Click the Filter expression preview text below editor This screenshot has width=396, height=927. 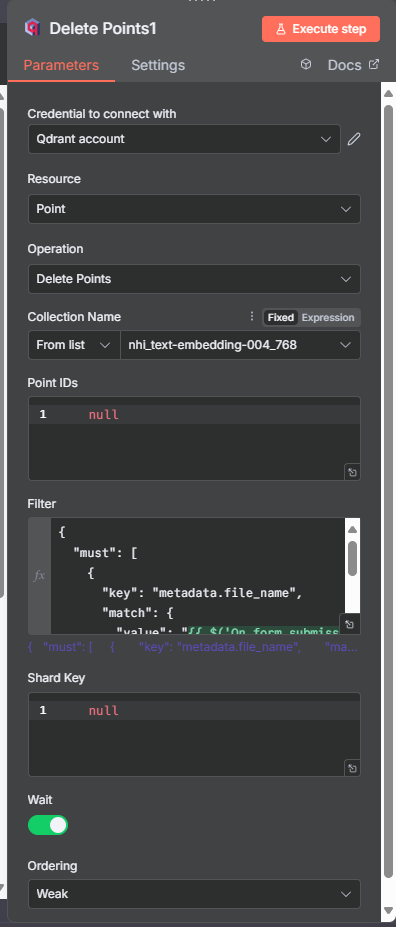point(193,647)
